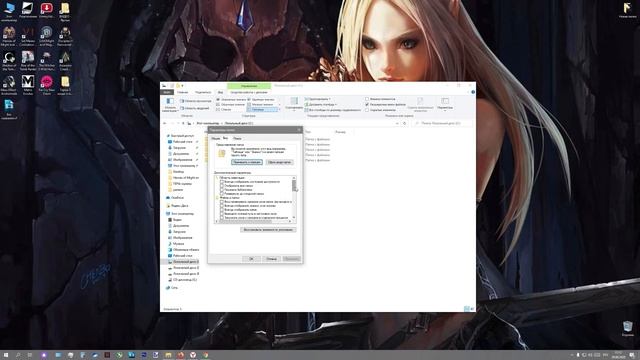The width and height of the screenshot is (640, 360).
Task: Select The Witcher 3 Wild Hunt desktop icon
Action: click(47, 60)
